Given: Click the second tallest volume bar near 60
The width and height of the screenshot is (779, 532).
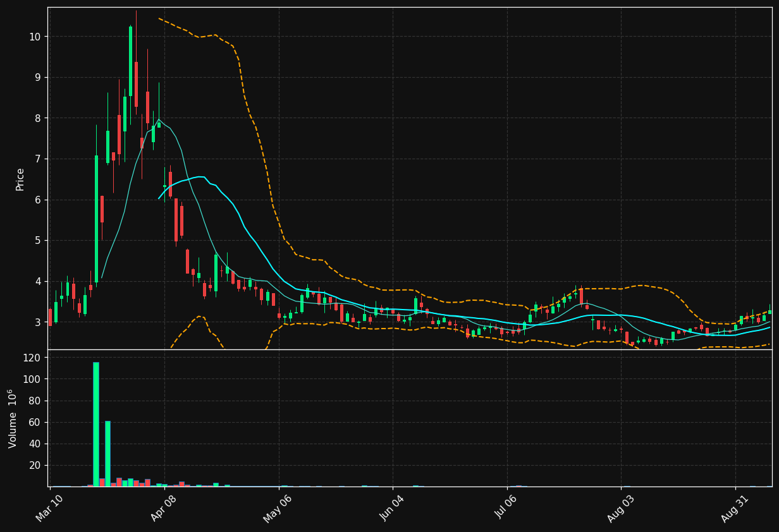Looking at the screenshot, I should pyautogui.click(x=107, y=454).
